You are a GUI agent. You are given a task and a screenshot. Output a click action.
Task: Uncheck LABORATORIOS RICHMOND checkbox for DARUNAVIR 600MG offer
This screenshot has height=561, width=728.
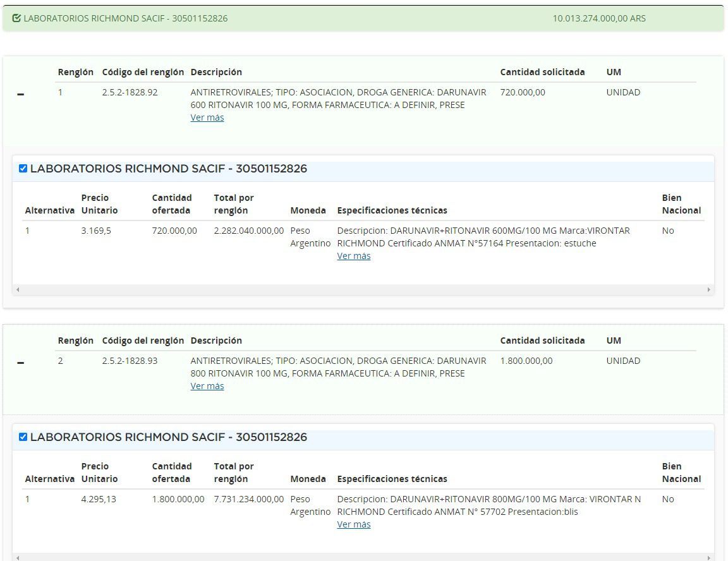click(x=23, y=169)
